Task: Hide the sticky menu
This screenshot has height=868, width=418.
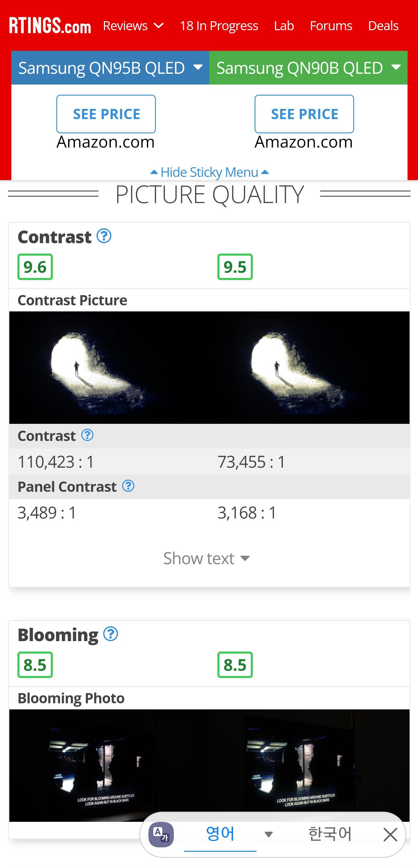Action: coord(209,172)
